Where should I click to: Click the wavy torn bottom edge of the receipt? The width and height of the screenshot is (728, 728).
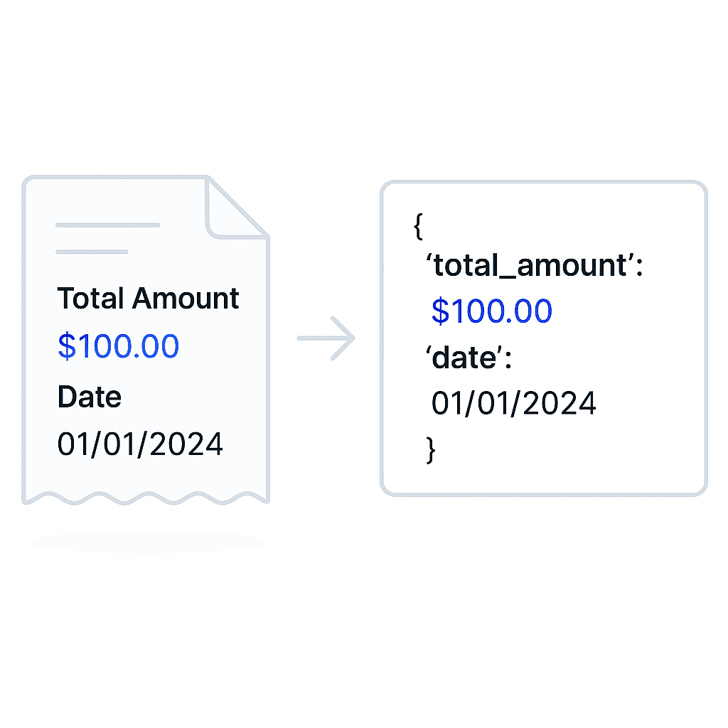pos(146,498)
